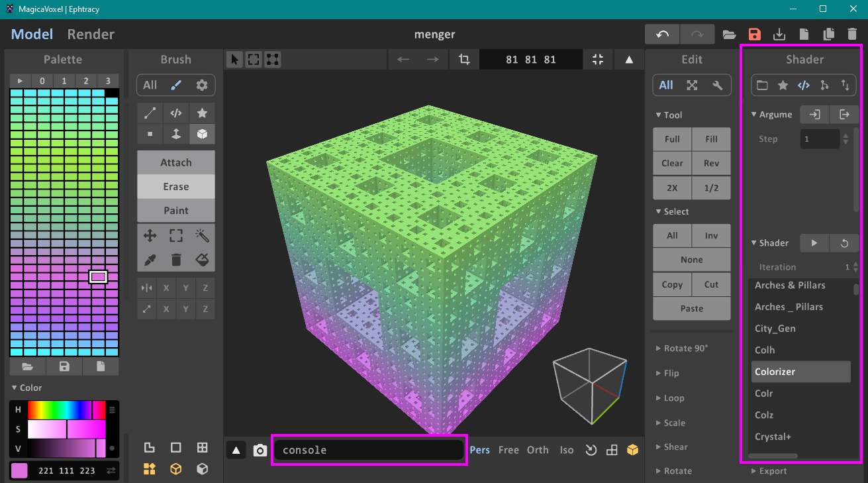Open the shader browser folder icon
The height and width of the screenshot is (483, 868).
pos(762,85)
